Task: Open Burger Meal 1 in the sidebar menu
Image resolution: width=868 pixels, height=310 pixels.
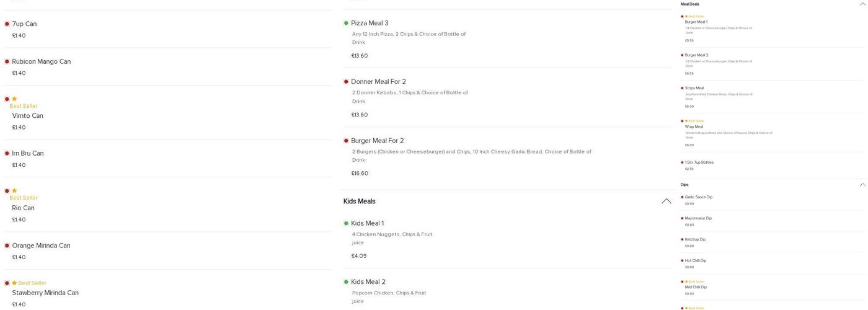Action: [696, 22]
